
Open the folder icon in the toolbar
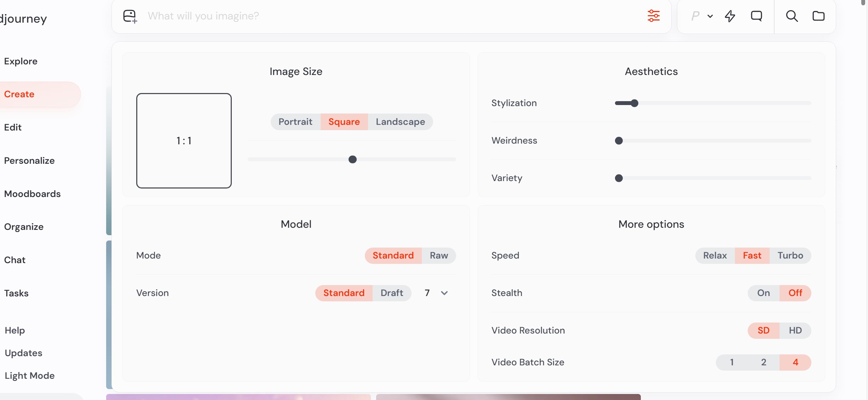coord(818,16)
